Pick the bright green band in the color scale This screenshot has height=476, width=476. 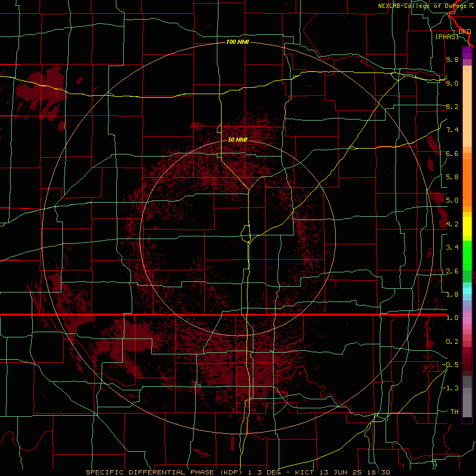coord(467,255)
